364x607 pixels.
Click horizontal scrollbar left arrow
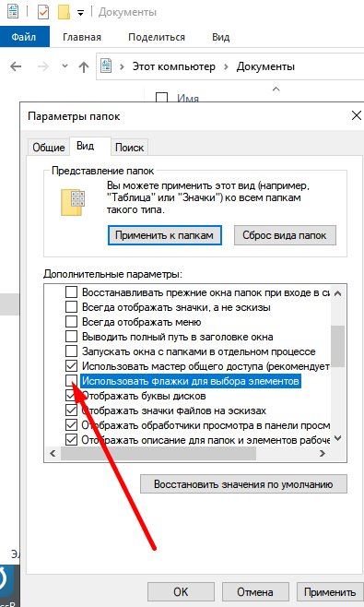pyautogui.click(x=53, y=453)
